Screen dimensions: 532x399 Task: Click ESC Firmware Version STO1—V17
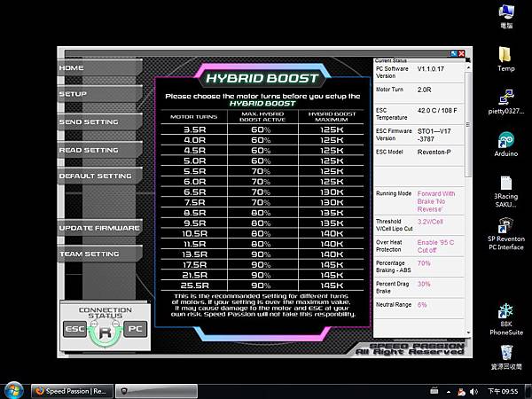tap(434, 135)
